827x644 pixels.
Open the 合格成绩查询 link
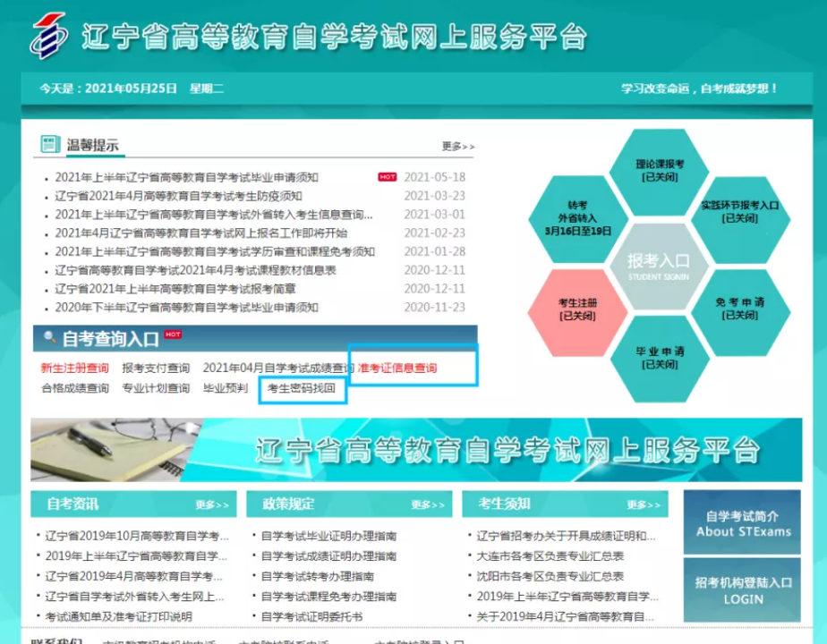pos(75,388)
